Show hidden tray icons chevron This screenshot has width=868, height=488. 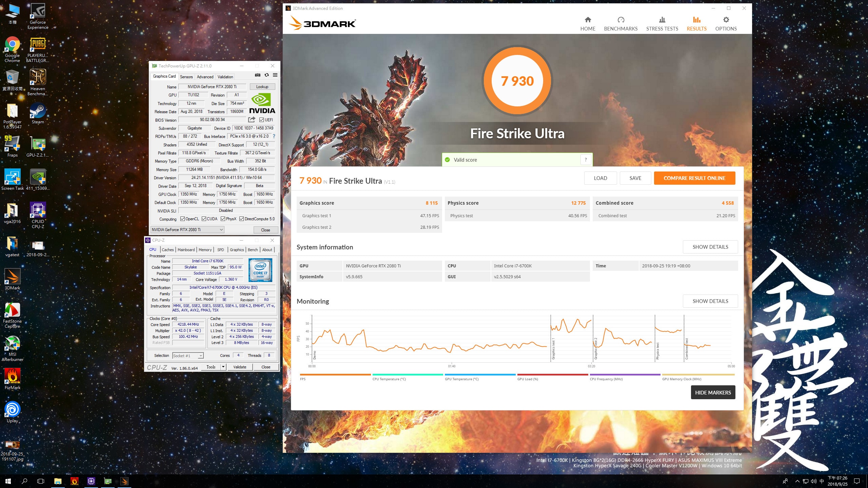coord(797,481)
